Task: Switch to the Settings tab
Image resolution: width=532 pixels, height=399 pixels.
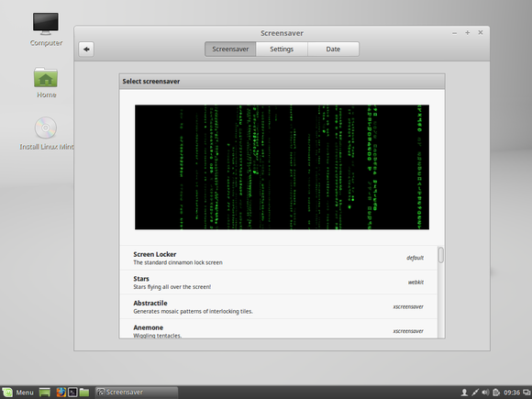Action: (282, 50)
